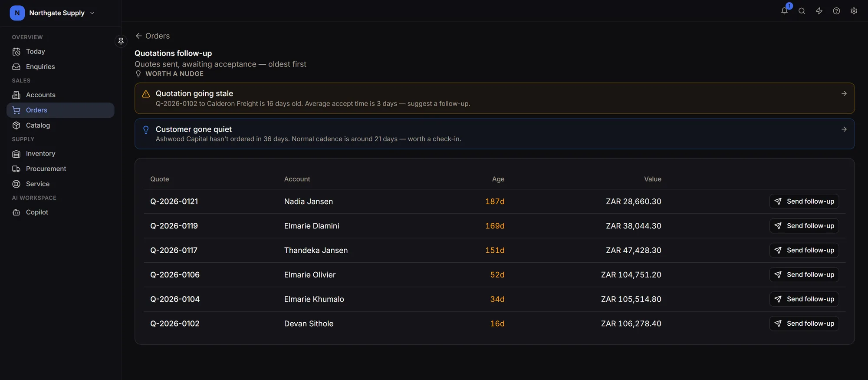Click the back arrow beside Orders
The image size is (868, 380).
[x=139, y=36]
